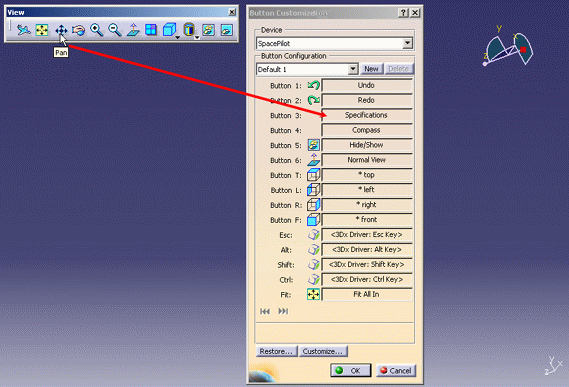Click the Undo assignment for Button 1
Screen dimensions: 569x387
point(367,85)
